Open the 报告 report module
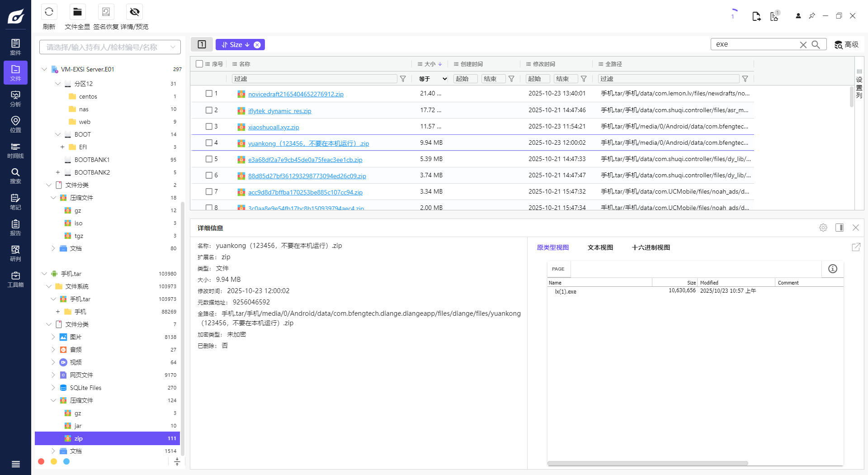This screenshot has width=868, height=475. point(15,228)
